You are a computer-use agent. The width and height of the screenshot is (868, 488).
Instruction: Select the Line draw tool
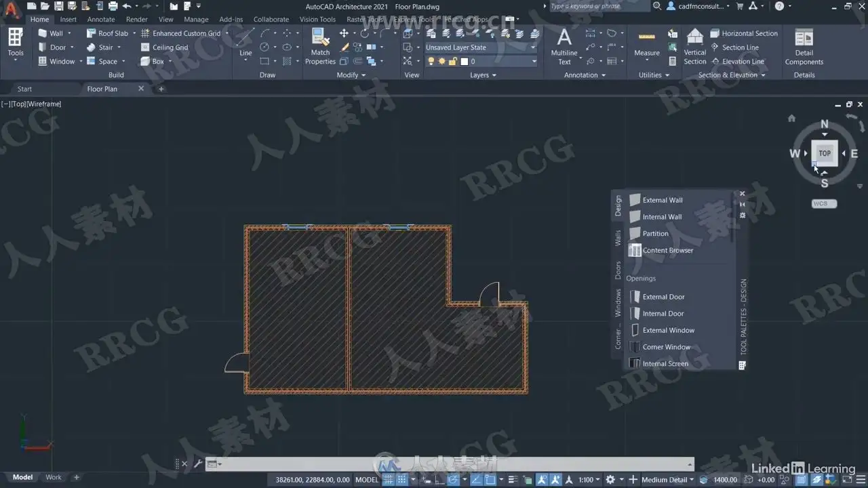pyautogui.click(x=245, y=42)
